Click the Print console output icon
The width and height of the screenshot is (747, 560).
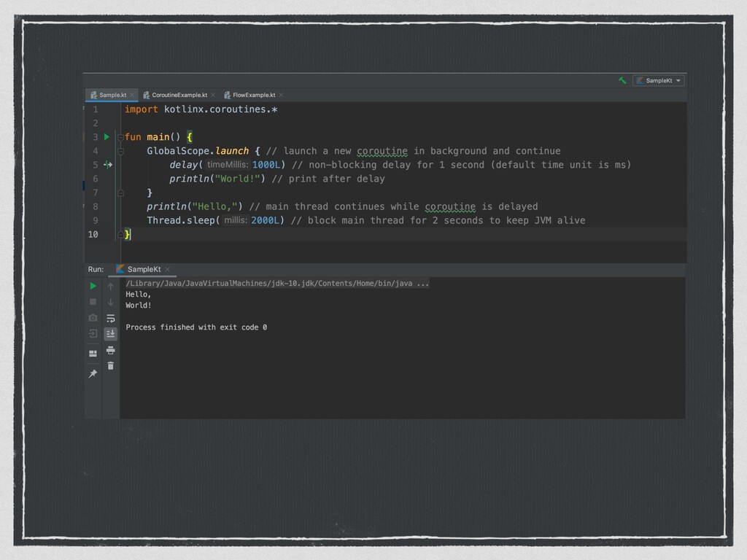[x=111, y=351]
